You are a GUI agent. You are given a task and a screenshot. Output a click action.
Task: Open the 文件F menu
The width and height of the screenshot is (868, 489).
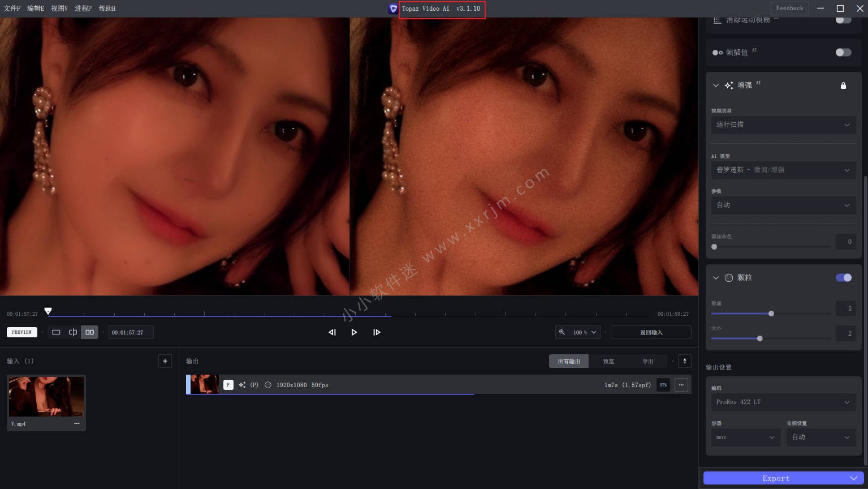click(12, 8)
